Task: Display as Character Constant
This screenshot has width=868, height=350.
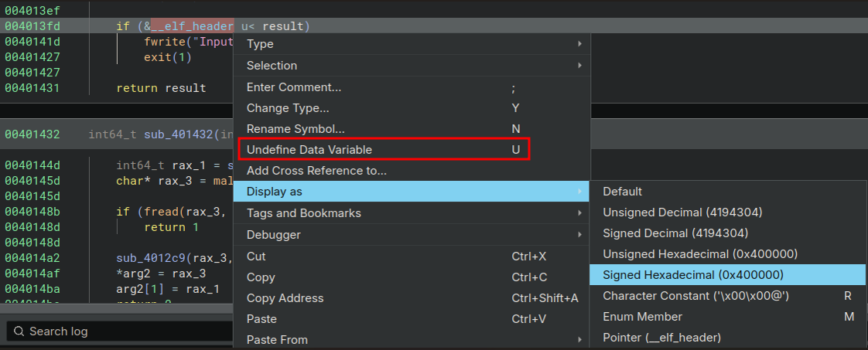Action: click(695, 296)
